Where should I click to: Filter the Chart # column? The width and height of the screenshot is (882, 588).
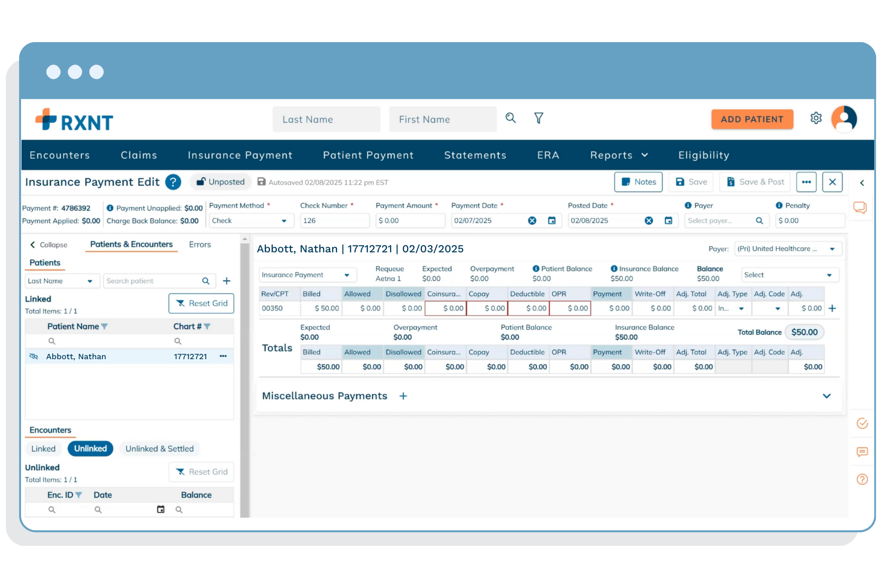pyautogui.click(x=207, y=326)
